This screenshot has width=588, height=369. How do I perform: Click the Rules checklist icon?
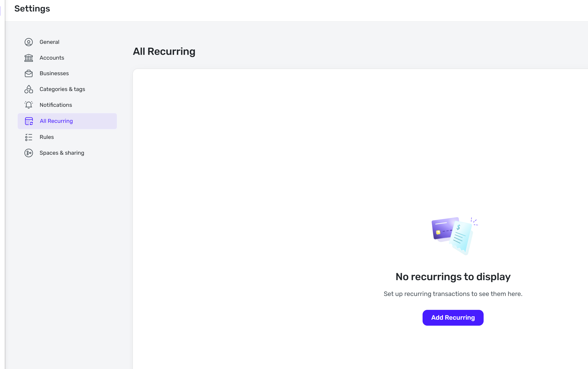coord(28,137)
